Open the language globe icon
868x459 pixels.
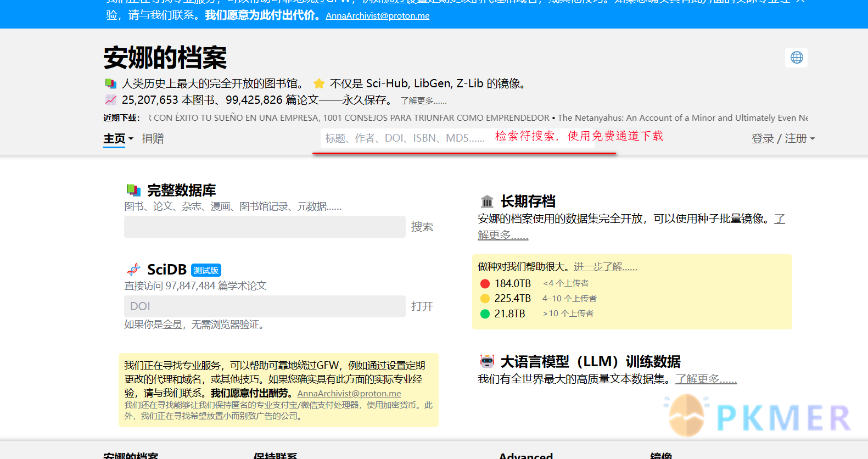pos(797,57)
